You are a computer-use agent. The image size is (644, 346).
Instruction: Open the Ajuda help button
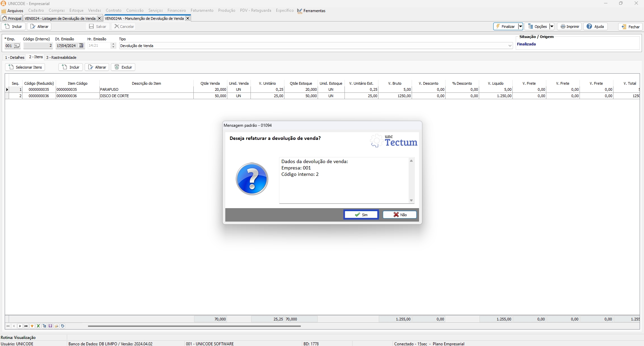pos(595,27)
